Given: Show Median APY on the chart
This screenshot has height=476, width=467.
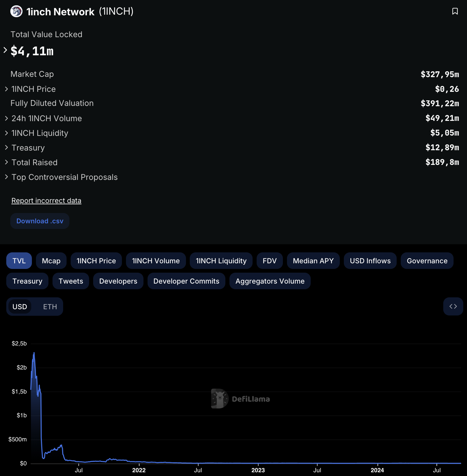Looking at the screenshot, I should (x=313, y=260).
